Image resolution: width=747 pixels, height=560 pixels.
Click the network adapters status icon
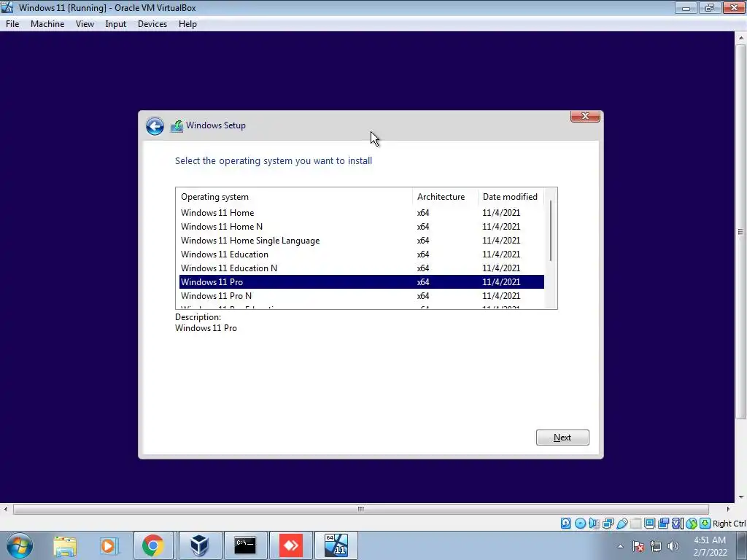[x=608, y=524]
